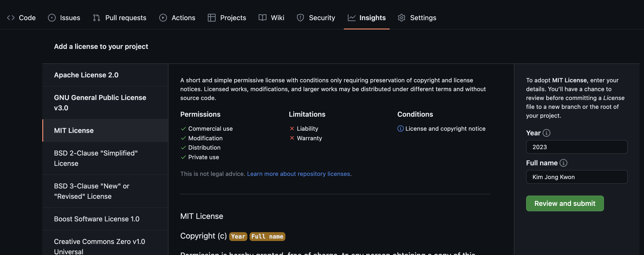This screenshot has width=644, height=255.
Task: Click the Actions play icon
Action: coord(163,18)
